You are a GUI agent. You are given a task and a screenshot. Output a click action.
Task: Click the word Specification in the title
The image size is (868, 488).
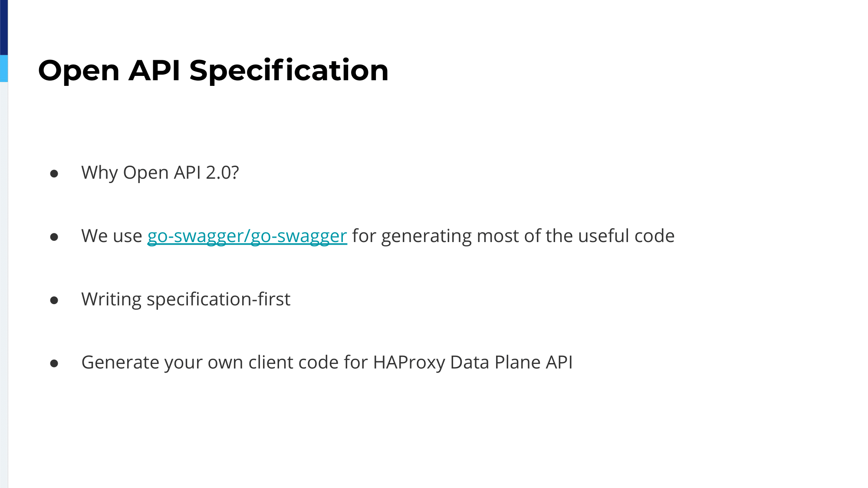pyautogui.click(x=289, y=71)
